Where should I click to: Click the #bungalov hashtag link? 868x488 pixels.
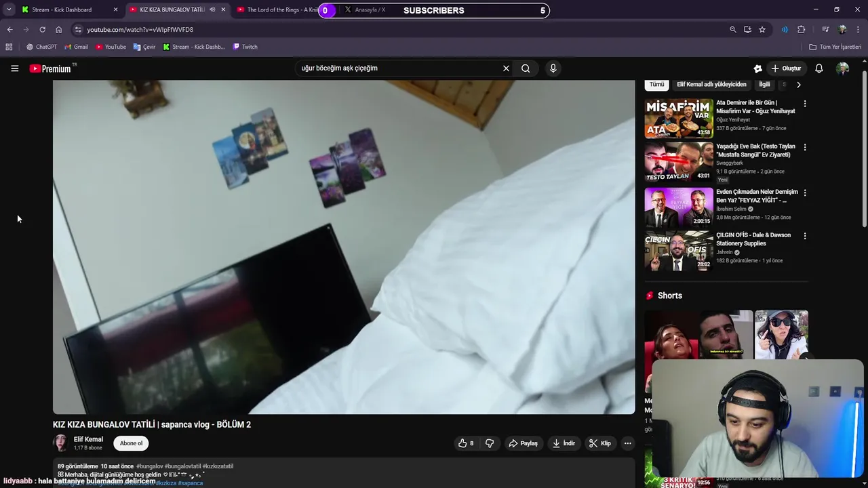149,466
